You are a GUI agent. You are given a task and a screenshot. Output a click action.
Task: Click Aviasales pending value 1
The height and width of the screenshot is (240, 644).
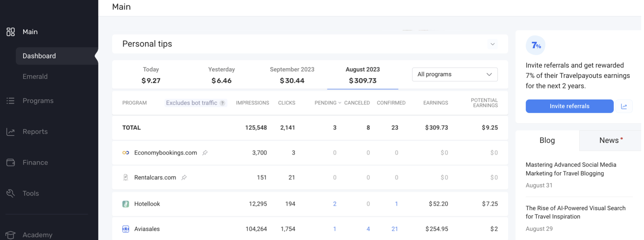(335, 229)
